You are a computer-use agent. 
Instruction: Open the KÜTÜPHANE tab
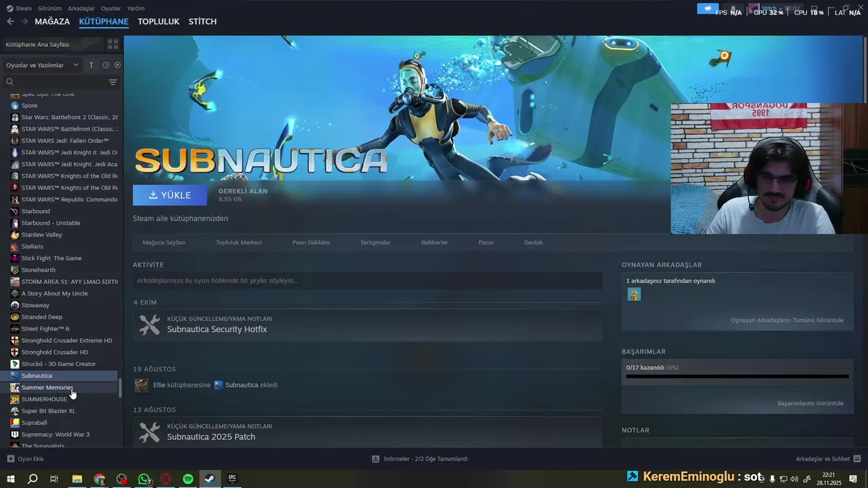click(104, 22)
